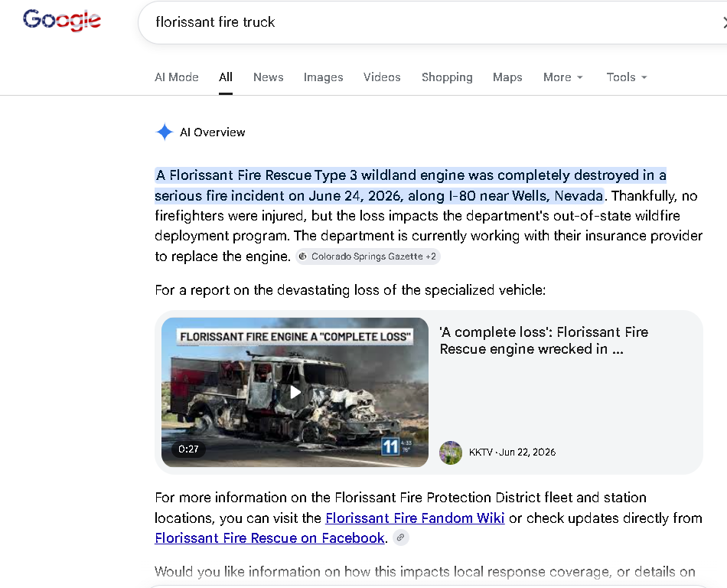Select the Shopping tab

point(447,77)
